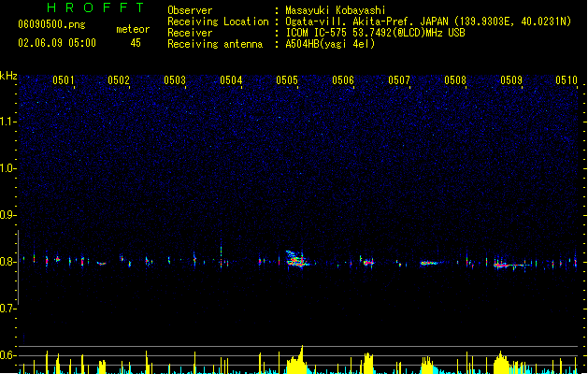Click time marker 0510
This screenshot has height=374, width=588.
[x=566, y=80]
